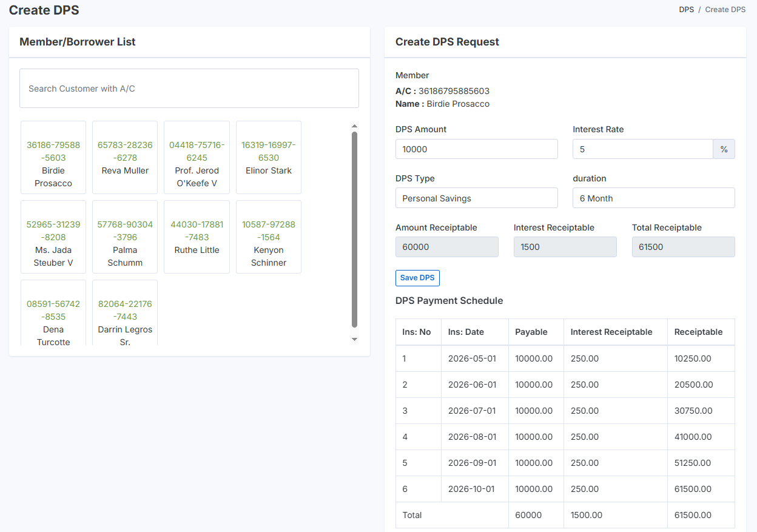757x532 pixels.
Task: Choose the Palma Schumm member card
Action: pos(125,237)
